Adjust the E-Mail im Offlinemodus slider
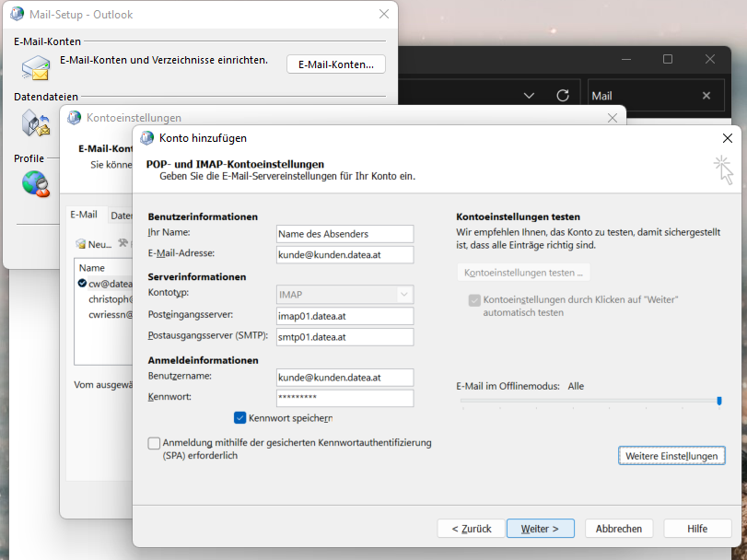This screenshot has height=560, width=747. [x=718, y=401]
